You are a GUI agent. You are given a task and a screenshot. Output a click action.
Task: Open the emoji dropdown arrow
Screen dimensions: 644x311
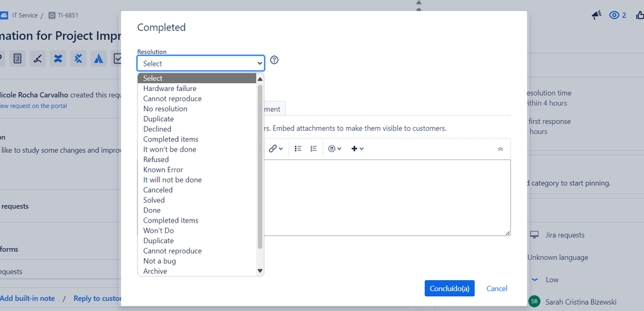click(339, 148)
